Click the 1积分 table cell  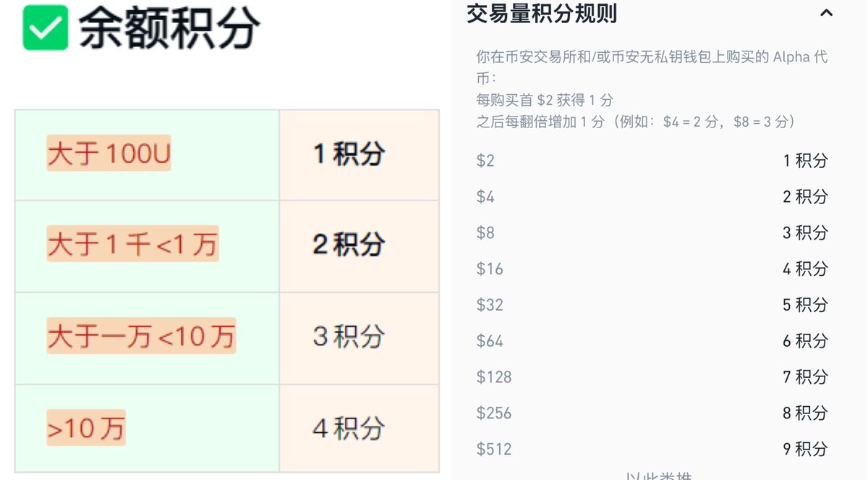359,155
